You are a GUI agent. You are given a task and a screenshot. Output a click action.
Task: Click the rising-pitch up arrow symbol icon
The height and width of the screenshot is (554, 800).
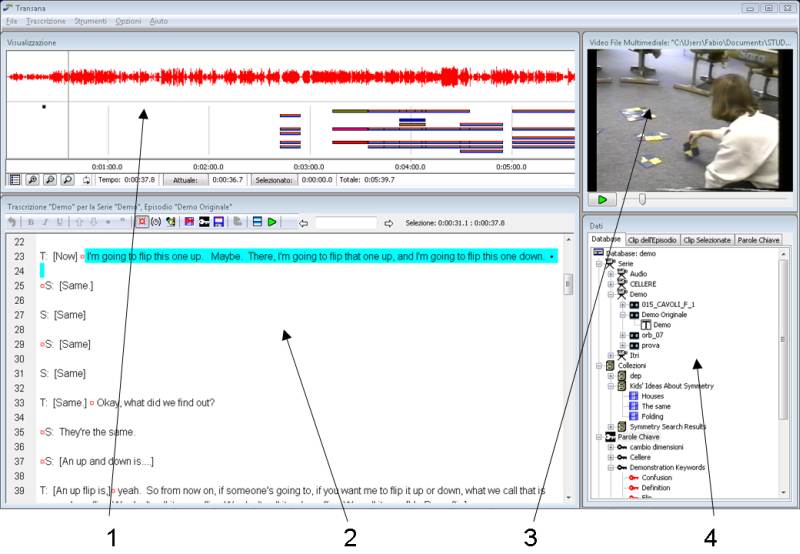pyautogui.click(x=79, y=222)
